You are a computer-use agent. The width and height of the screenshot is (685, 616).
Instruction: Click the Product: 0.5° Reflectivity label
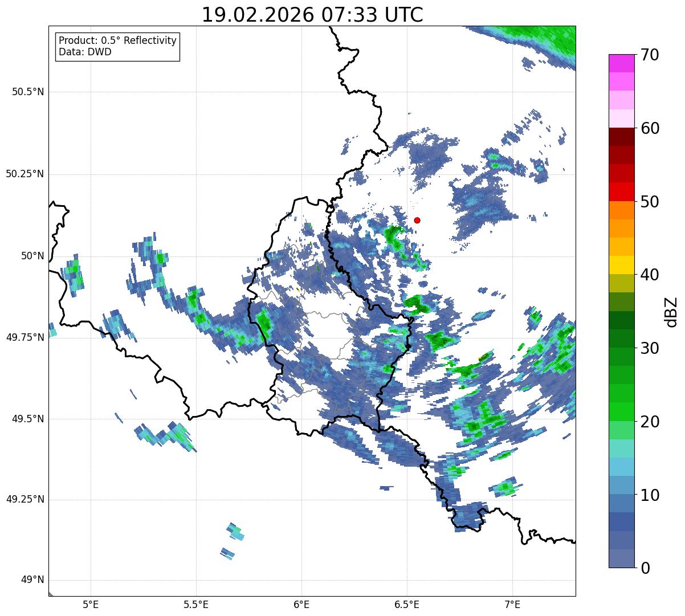coord(117,41)
